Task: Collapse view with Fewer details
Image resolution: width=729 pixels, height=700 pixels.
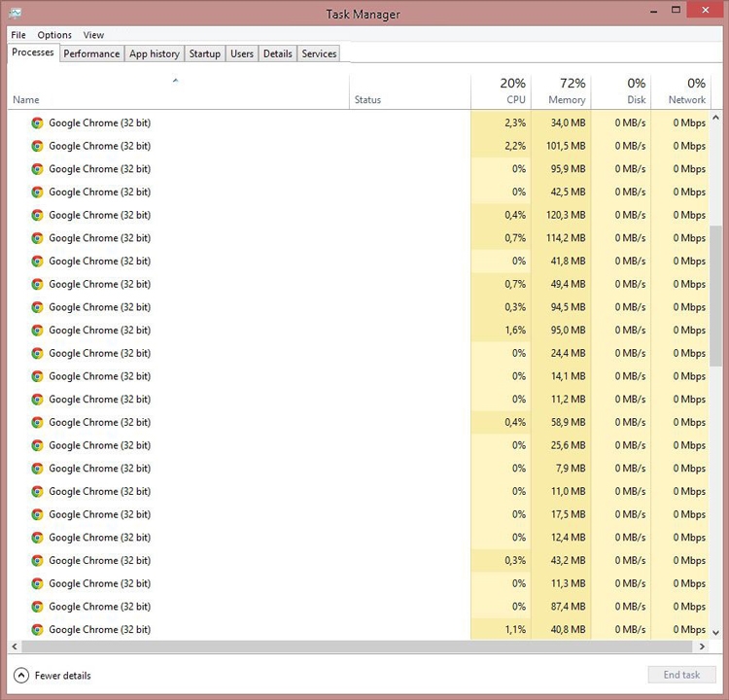Action: 52,676
